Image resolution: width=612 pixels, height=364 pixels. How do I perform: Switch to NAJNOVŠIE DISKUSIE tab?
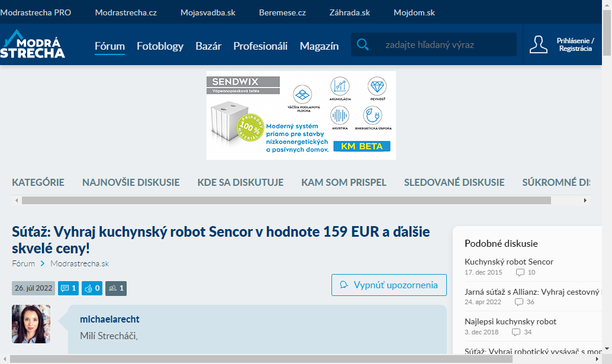[x=131, y=182]
